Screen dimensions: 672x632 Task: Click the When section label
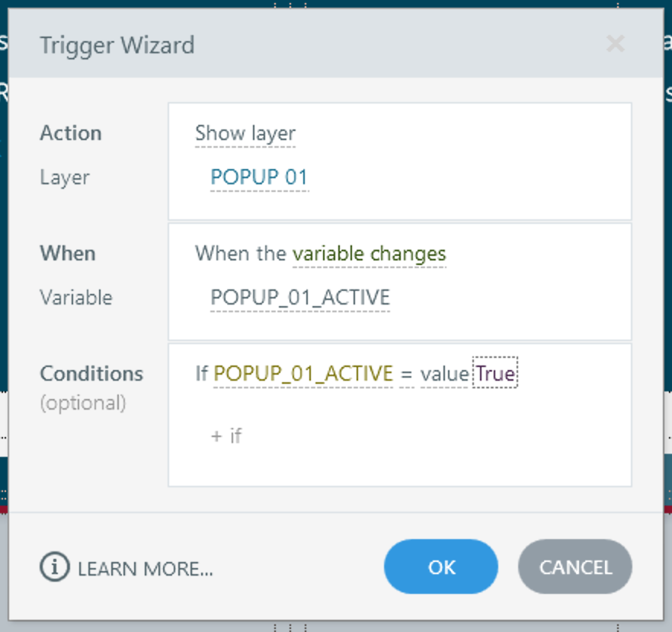click(x=68, y=254)
